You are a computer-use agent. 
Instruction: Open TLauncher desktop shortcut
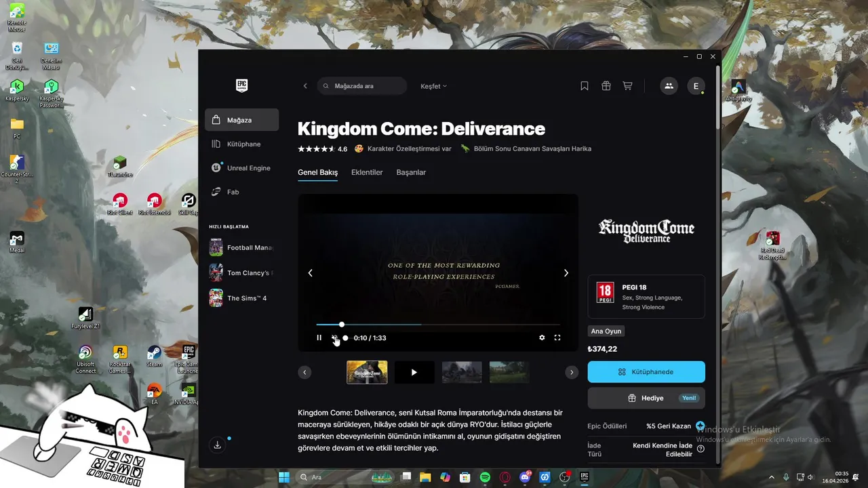click(x=120, y=167)
